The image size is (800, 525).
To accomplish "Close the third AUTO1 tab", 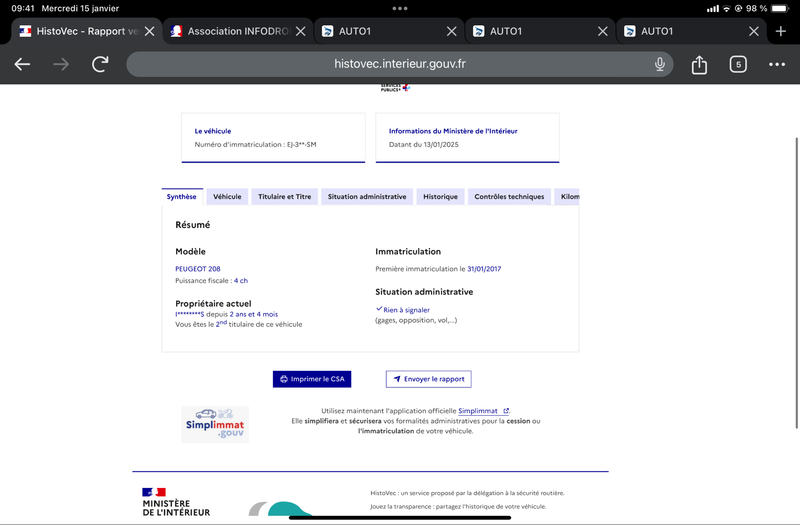I will (x=754, y=31).
